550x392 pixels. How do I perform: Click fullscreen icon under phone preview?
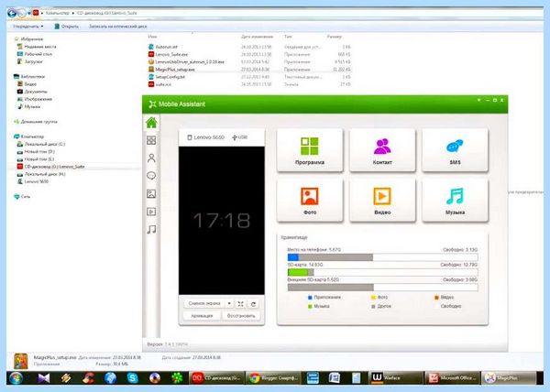240,304
